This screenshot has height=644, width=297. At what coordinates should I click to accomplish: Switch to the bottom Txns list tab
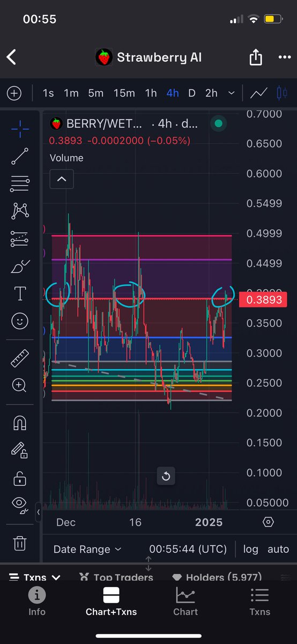click(x=259, y=601)
